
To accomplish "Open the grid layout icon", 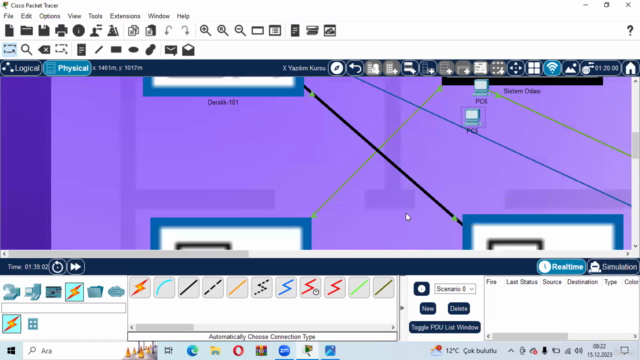I will (x=534, y=68).
